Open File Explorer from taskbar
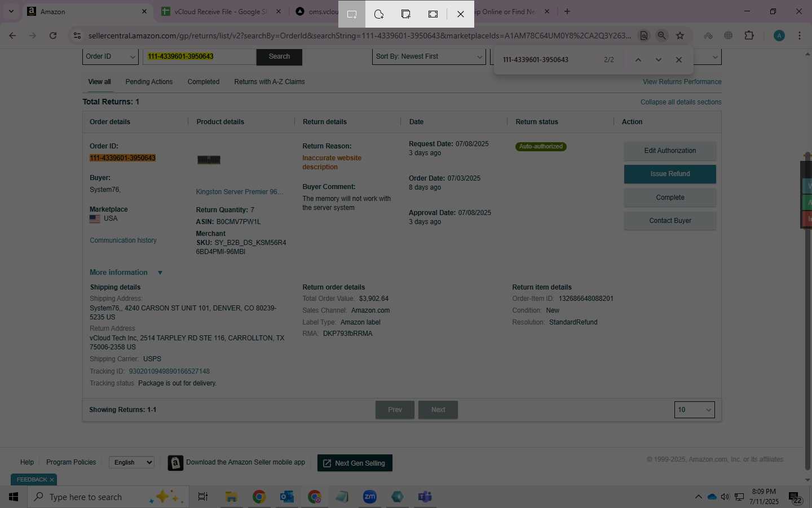812x508 pixels. [231, 497]
